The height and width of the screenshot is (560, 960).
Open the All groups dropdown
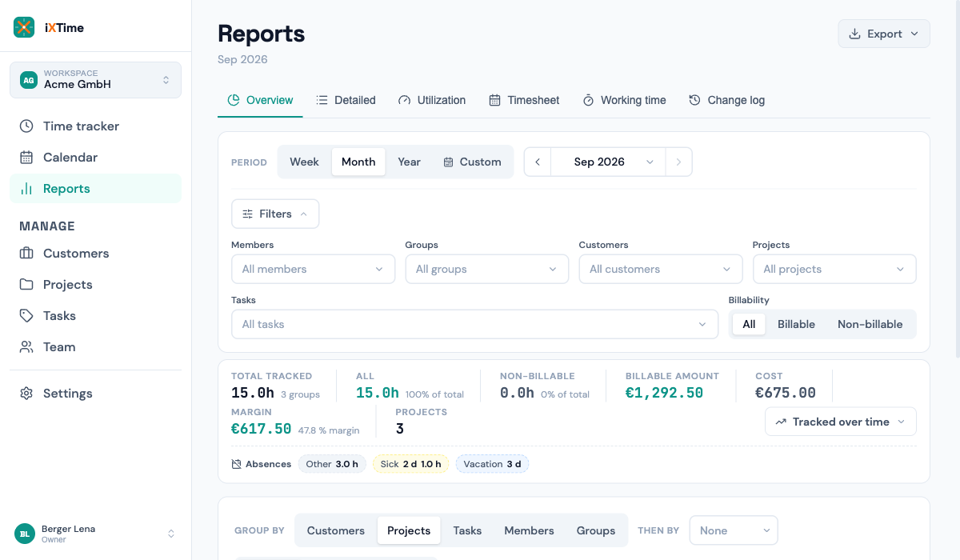tap(486, 269)
